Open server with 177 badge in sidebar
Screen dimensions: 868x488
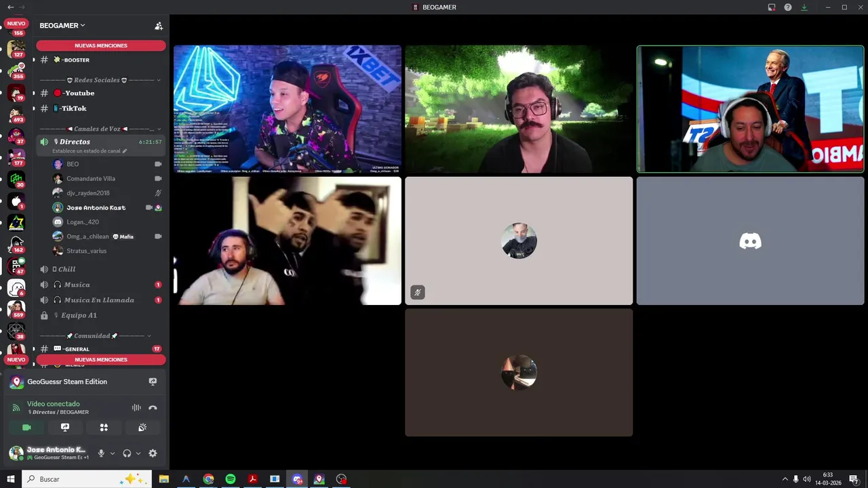coord(16,157)
